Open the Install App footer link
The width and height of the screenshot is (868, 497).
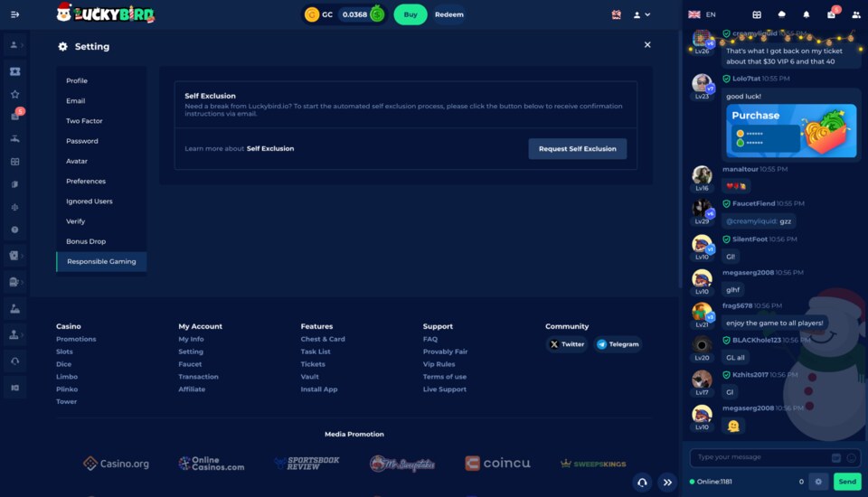coord(319,389)
